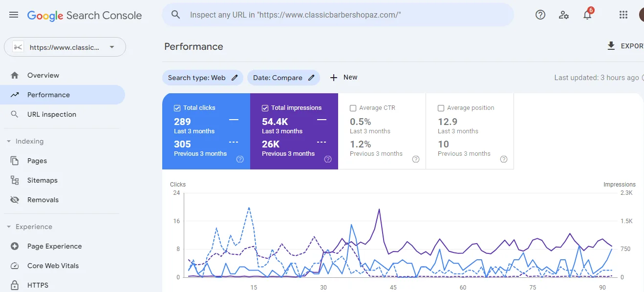Screen dimensions: 644x292
Task: Uncheck the Total clicks checkbox
Action: 177,108
